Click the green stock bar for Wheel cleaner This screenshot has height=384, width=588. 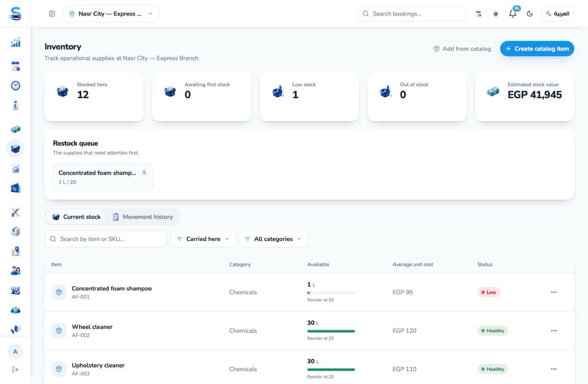[x=331, y=331]
